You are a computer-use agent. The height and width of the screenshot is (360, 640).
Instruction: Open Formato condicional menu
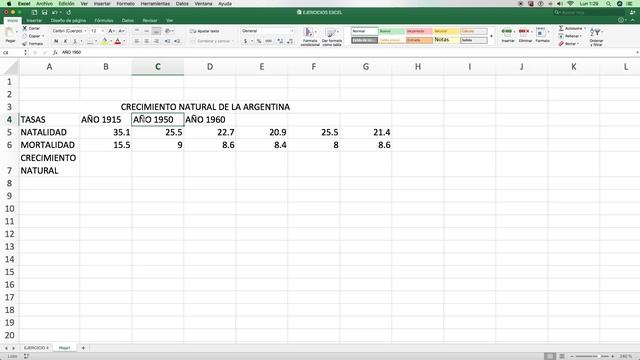(310, 36)
